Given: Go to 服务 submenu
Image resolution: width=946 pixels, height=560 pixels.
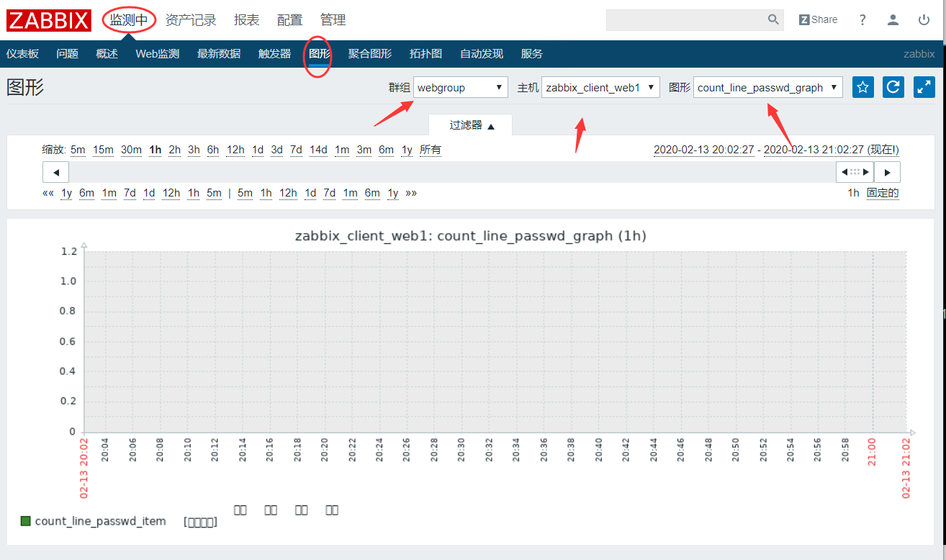Looking at the screenshot, I should (x=531, y=54).
